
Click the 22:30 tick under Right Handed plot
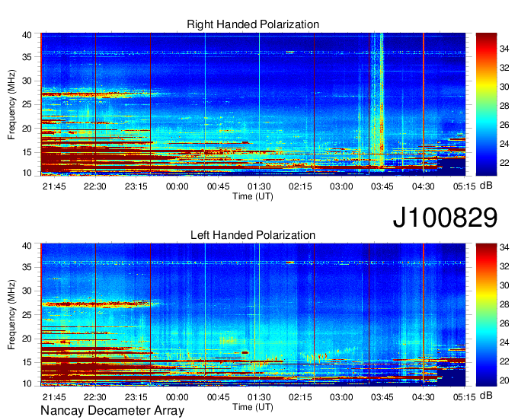pyautogui.click(x=95, y=186)
